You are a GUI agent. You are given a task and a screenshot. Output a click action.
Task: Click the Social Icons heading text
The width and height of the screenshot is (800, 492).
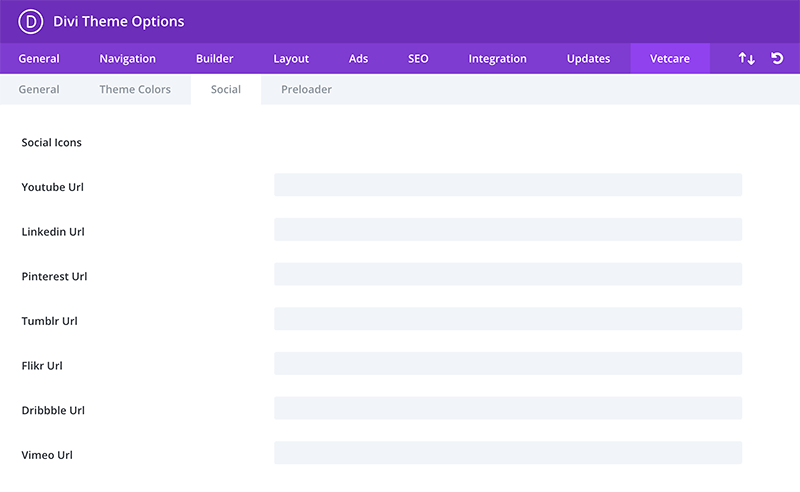52,142
